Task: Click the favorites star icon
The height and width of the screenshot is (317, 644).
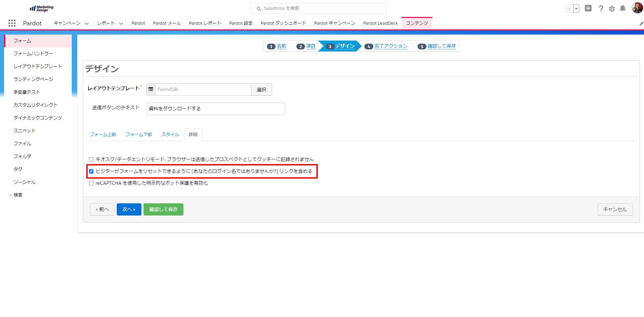Action: 569,8
